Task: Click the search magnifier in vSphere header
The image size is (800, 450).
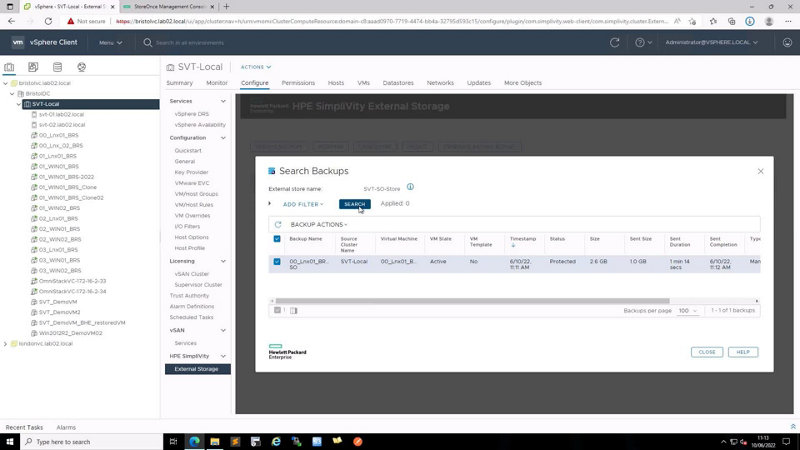Action: pyautogui.click(x=147, y=43)
